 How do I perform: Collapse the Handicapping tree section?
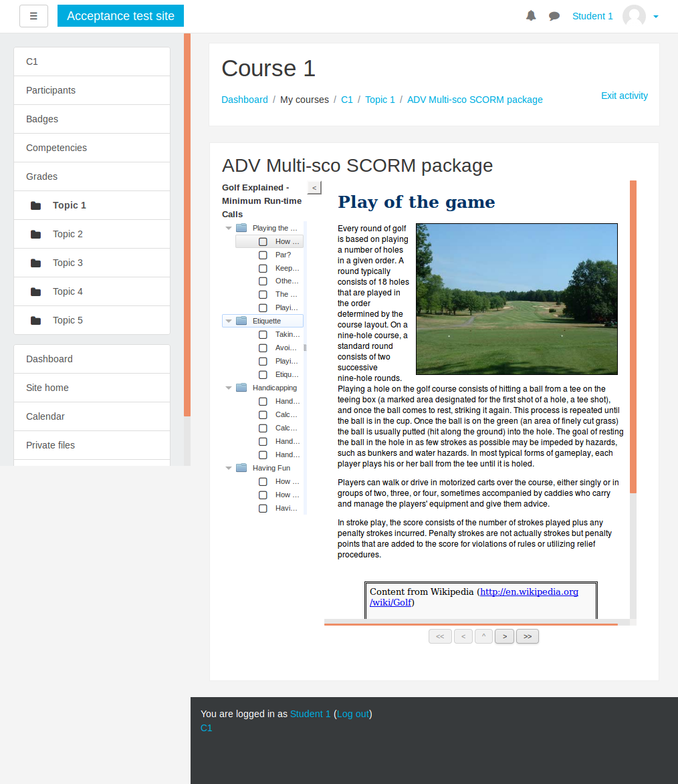pyautogui.click(x=229, y=388)
